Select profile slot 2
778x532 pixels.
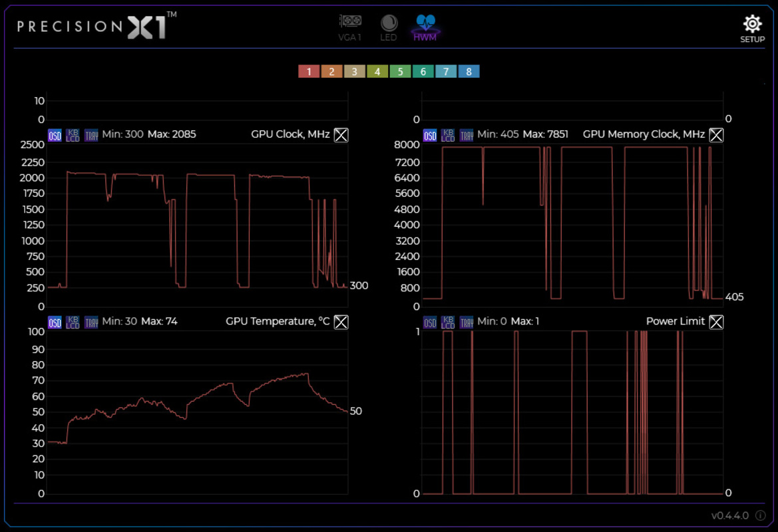pyautogui.click(x=331, y=71)
